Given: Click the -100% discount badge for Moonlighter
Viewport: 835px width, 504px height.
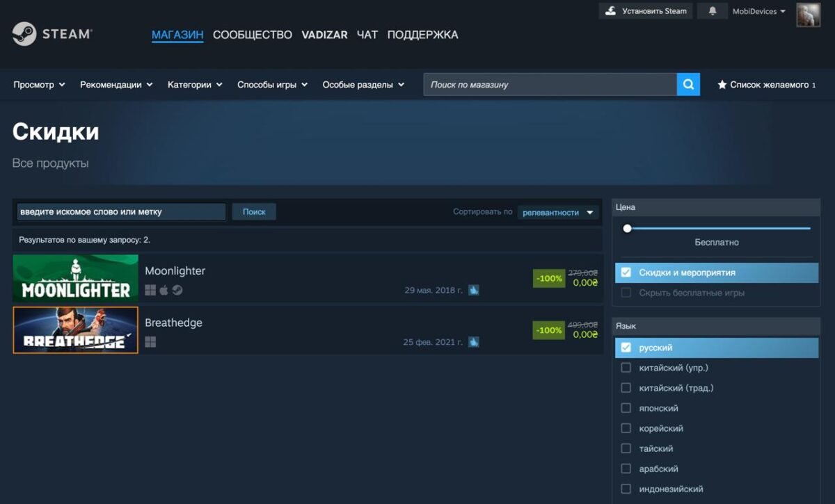Looking at the screenshot, I should pos(549,278).
